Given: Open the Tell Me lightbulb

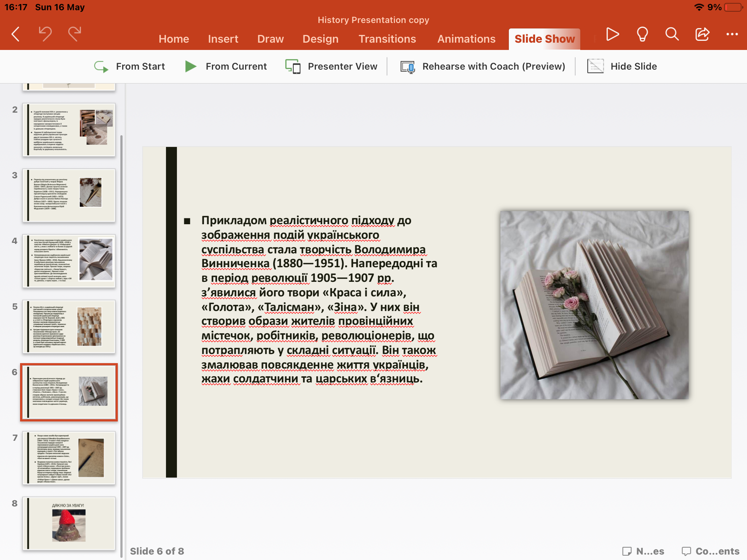Looking at the screenshot, I should pyautogui.click(x=642, y=34).
